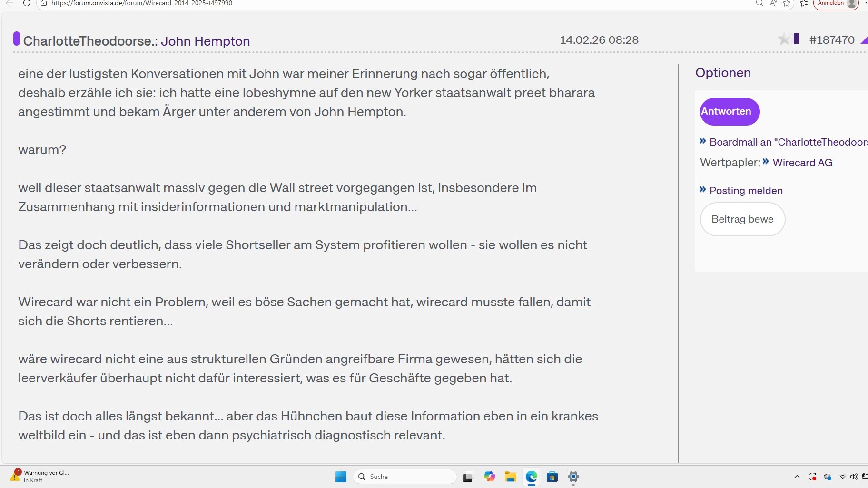Open the volume tray icon

854,477
